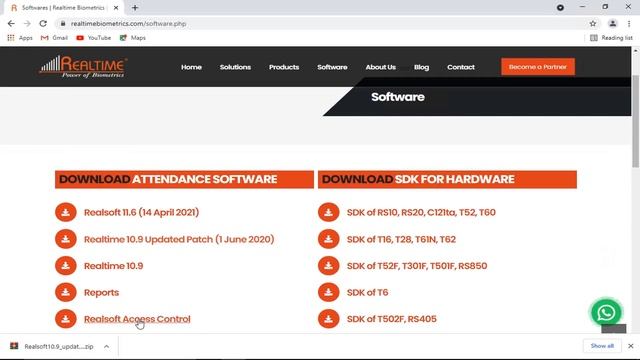Image resolution: width=640 pixels, height=360 pixels.
Task: Open Gmail bookmark
Action: [x=54, y=38]
